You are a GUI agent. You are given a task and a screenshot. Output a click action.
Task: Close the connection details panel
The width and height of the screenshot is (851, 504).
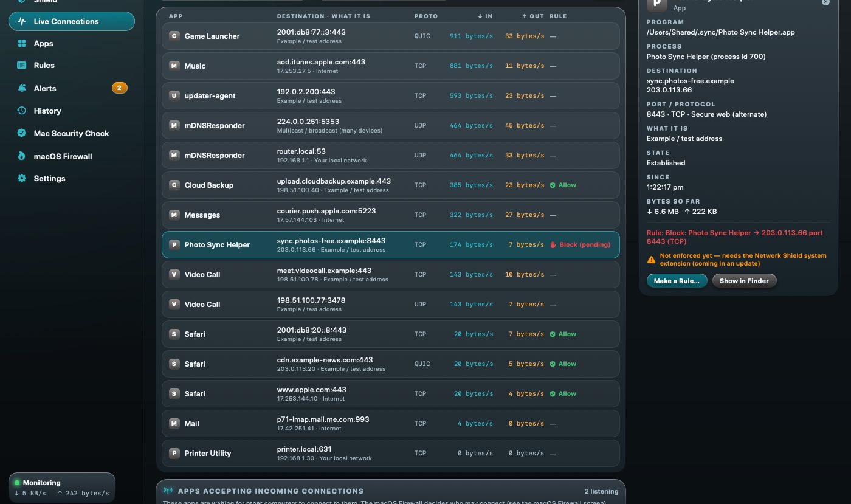[x=825, y=2]
